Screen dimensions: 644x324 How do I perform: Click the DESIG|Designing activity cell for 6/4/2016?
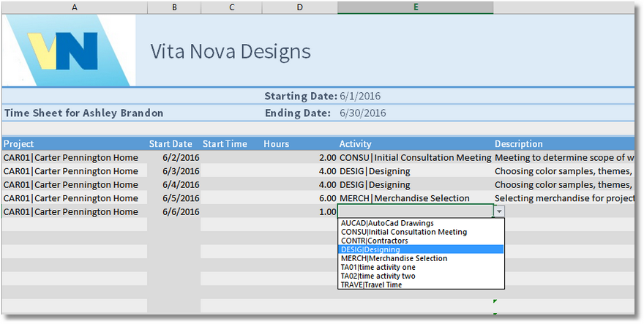tap(416, 185)
